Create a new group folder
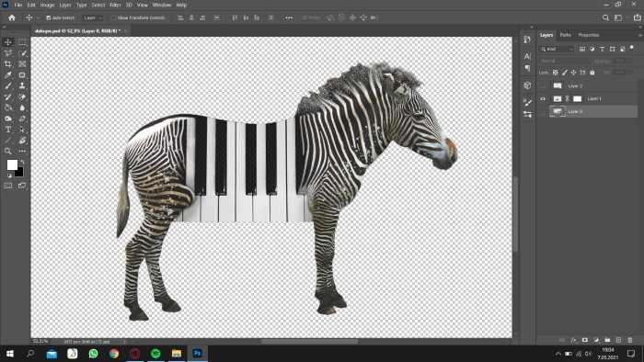 [607, 340]
